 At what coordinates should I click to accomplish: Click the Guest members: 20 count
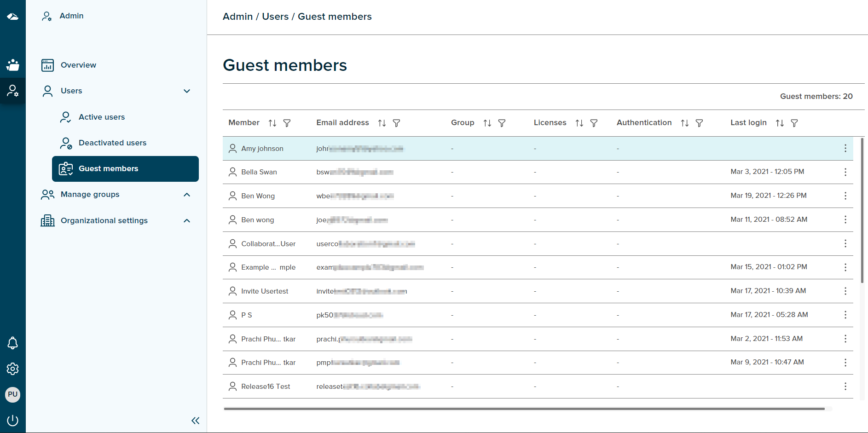[x=816, y=96]
